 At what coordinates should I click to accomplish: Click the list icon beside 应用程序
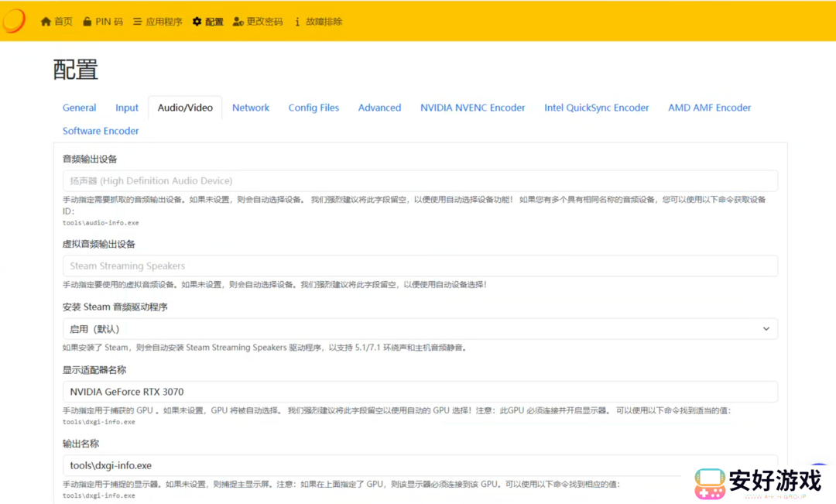click(x=138, y=22)
